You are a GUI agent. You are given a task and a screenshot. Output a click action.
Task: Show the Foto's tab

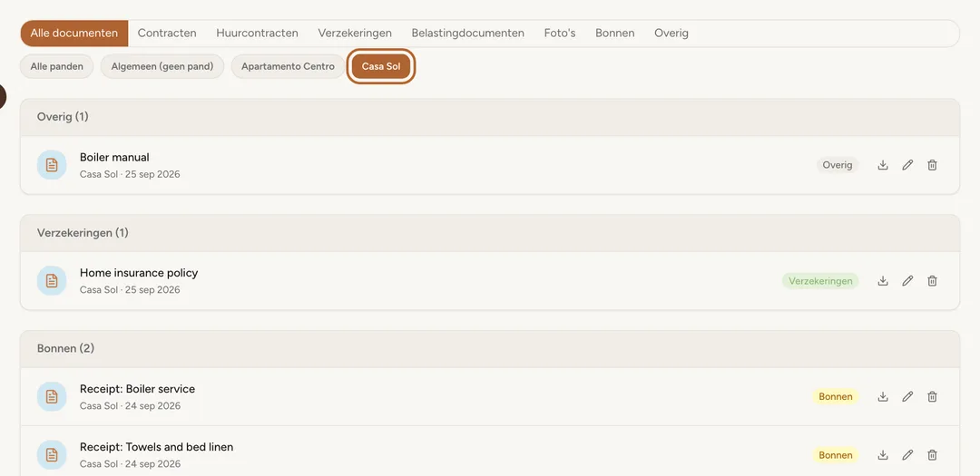tap(559, 34)
